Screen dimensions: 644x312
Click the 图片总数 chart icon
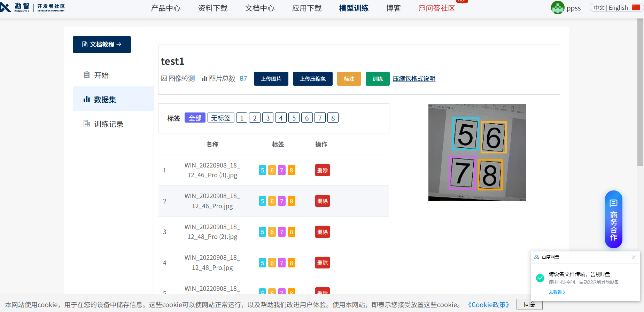204,78
